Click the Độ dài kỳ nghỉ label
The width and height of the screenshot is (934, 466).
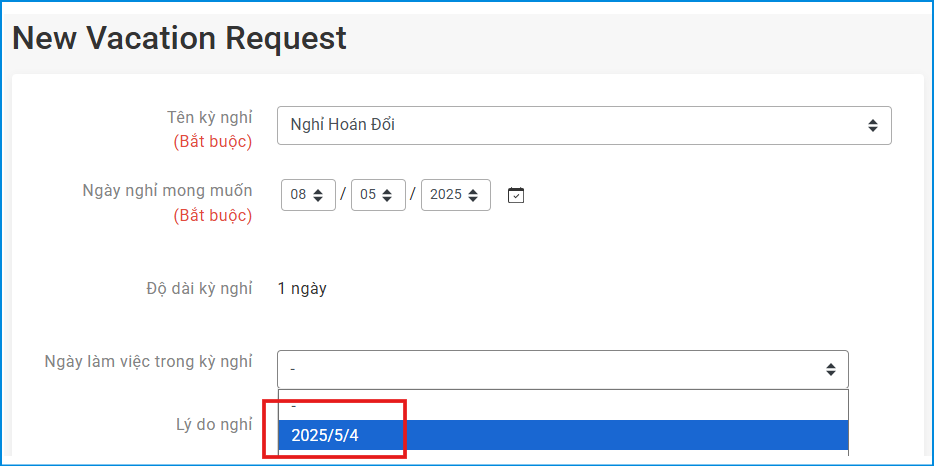(x=199, y=289)
